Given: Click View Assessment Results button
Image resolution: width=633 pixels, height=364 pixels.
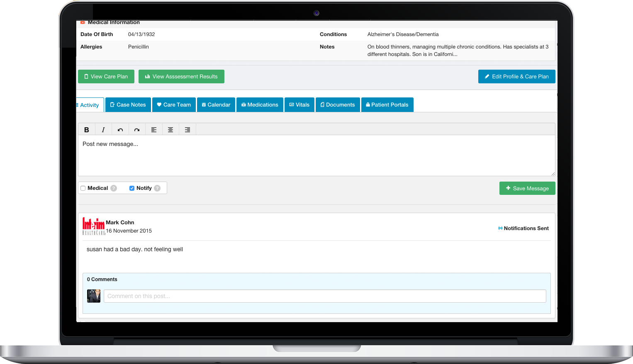Looking at the screenshot, I should (x=181, y=77).
